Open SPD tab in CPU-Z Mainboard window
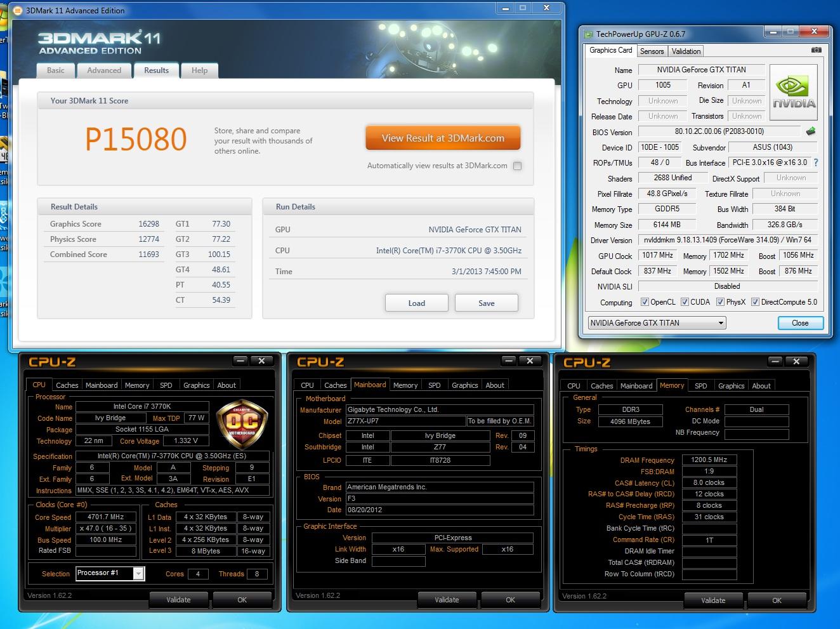Screen dimensions: 840x629 pyautogui.click(x=435, y=385)
